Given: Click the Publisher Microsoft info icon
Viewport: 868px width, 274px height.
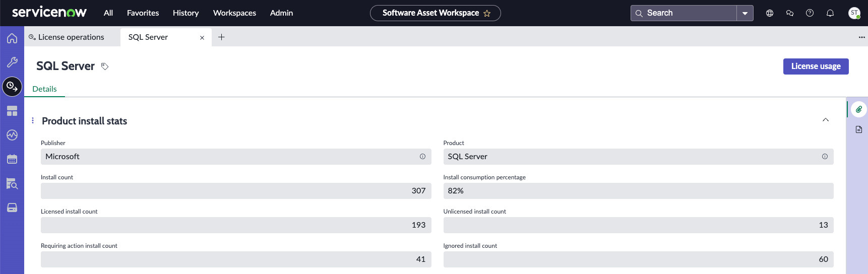Looking at the screenshot, I should coord(422,157).
